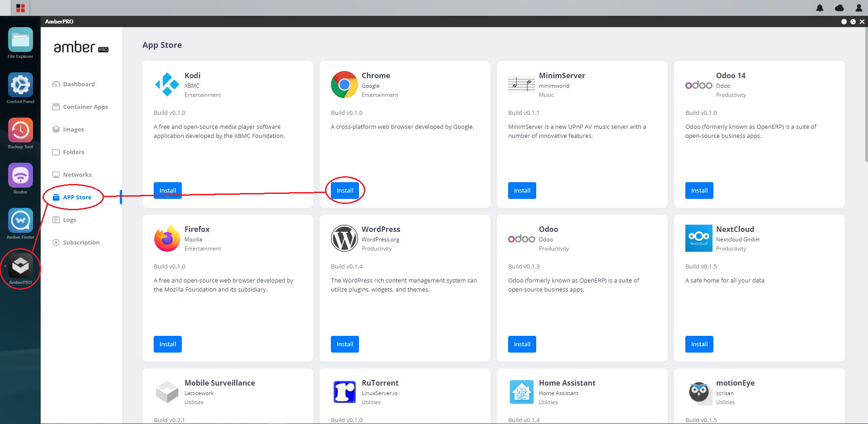Click the RuTorrent logo
868x424 pixels.
pos(344,391)
